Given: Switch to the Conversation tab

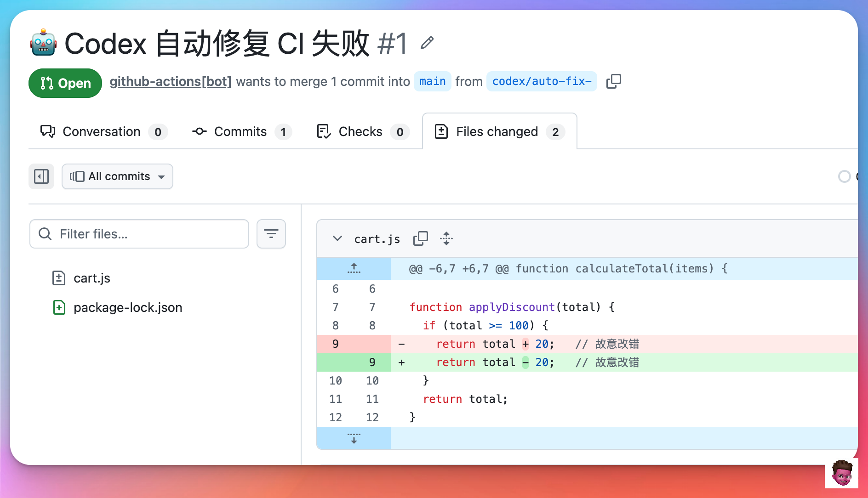Looking at the screenshot, I should point(104,131).
